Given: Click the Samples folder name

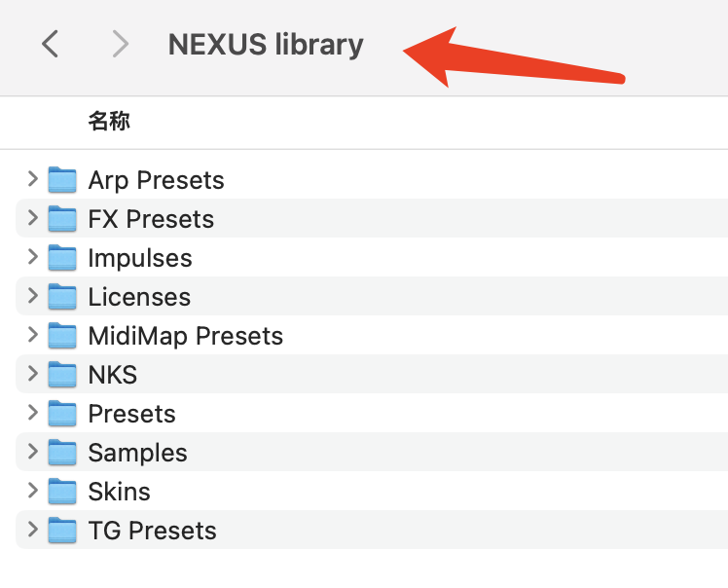Looking at the screenshot, I should pyautogui.click(x=137, y=454).
